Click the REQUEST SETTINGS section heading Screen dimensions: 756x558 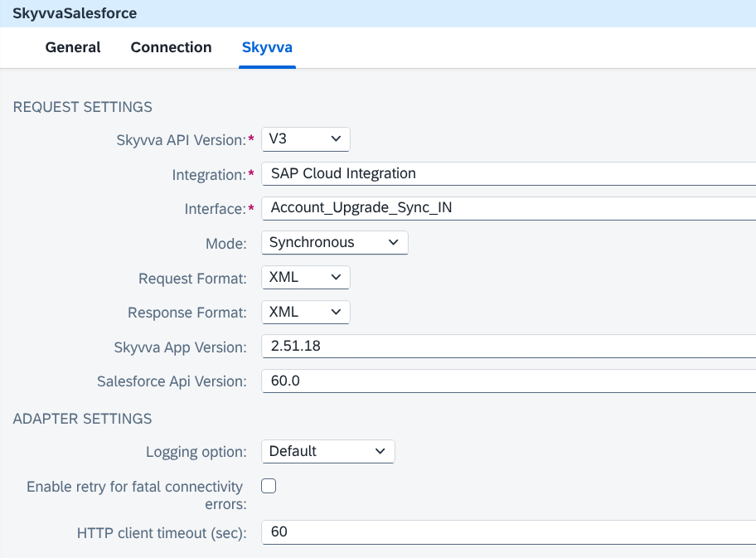coord(82,107)
